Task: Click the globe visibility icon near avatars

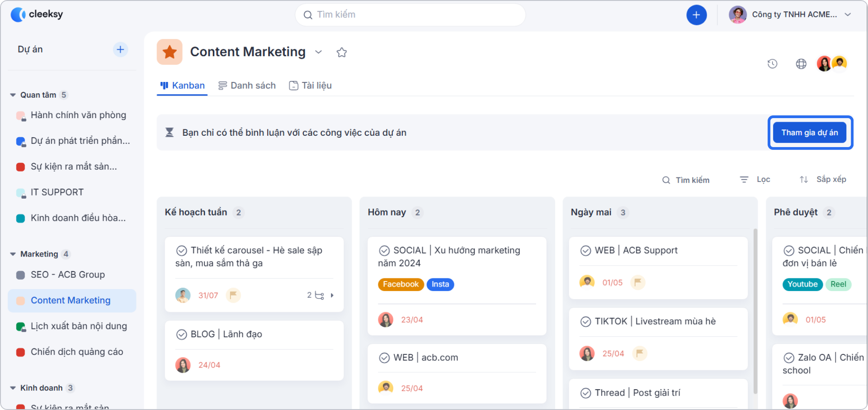Action: coord(801,64)
